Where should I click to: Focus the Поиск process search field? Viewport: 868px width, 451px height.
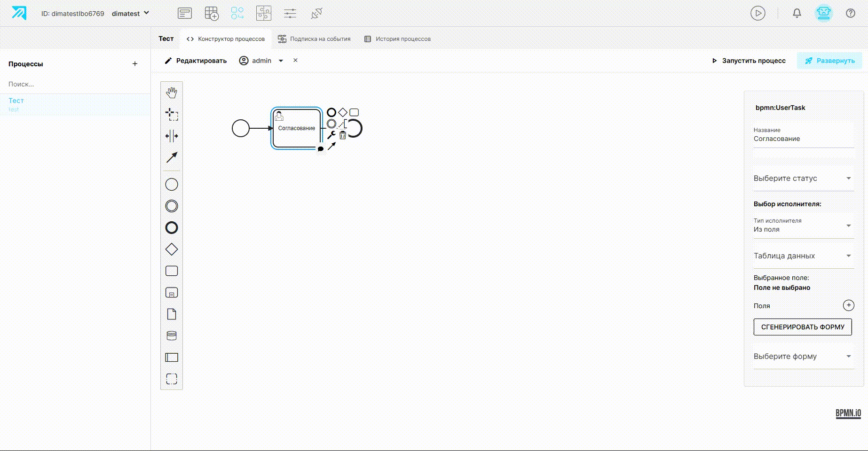pos(75,84)
